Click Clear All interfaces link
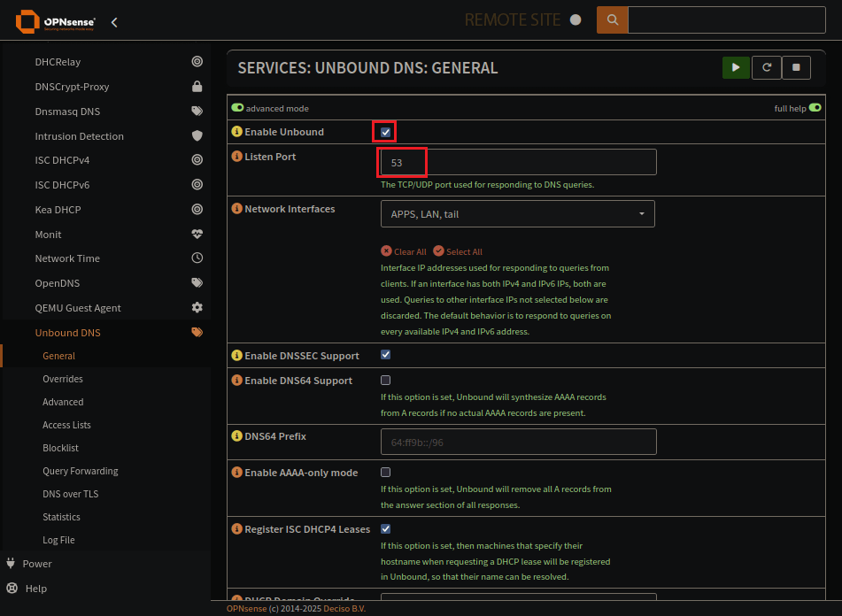The width and height of the screenshot is (842, 616). click(404, 251)
